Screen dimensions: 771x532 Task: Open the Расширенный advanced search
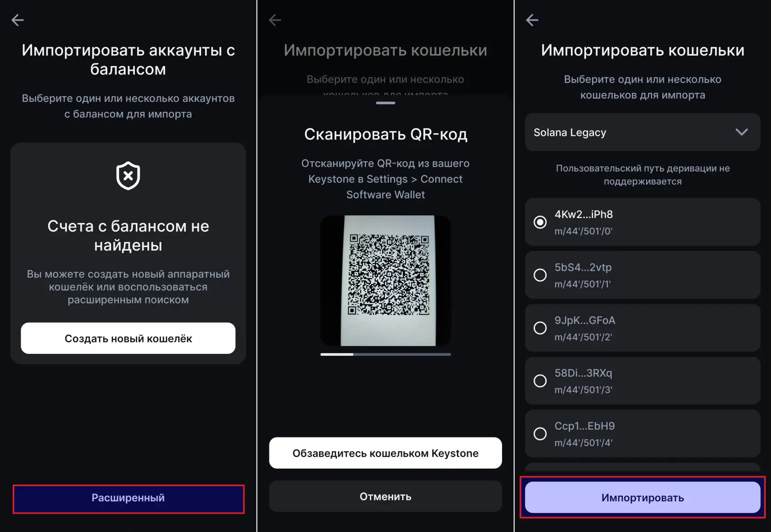[x=128, y=498]
